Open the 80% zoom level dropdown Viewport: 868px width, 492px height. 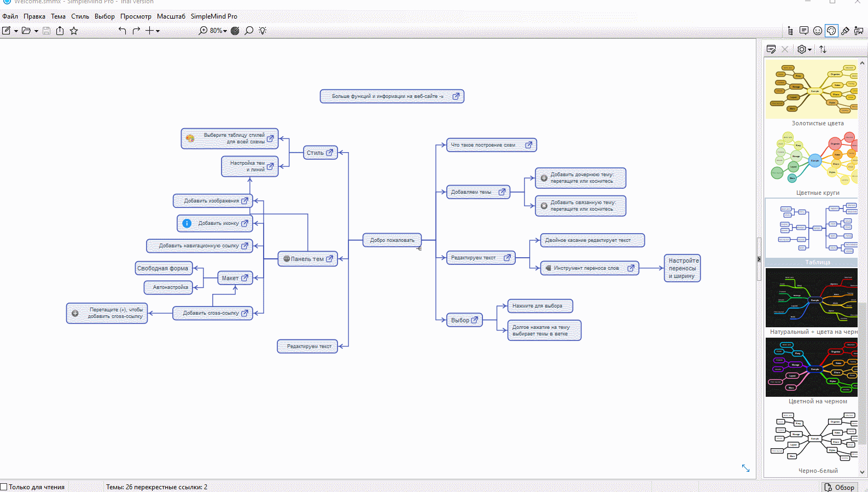tap(218, 31)
